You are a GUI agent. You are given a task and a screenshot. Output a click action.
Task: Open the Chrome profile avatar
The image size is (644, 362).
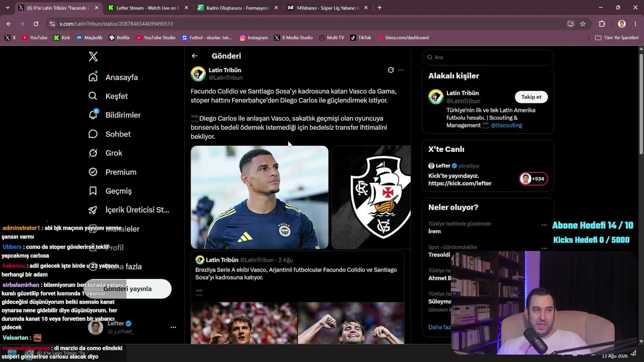pyautogui.click(x=622, y=24)
